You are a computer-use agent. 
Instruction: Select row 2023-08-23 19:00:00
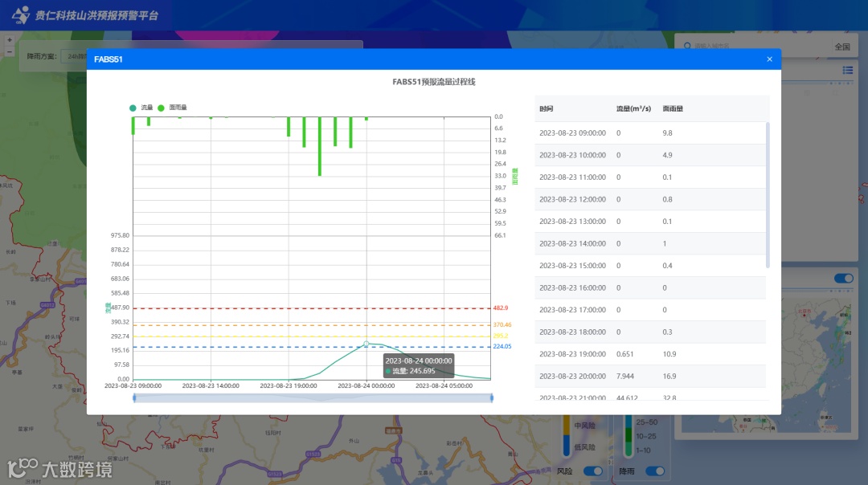pos(650,354)
